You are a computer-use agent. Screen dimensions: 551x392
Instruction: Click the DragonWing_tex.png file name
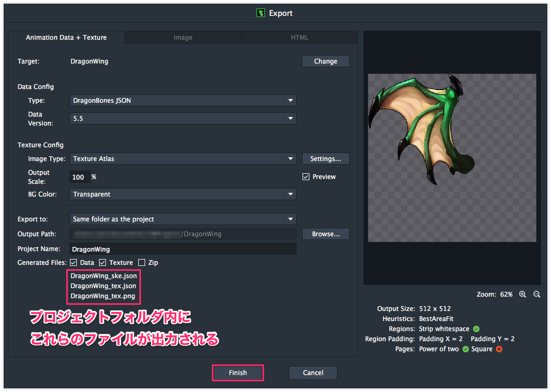point(103,296)
